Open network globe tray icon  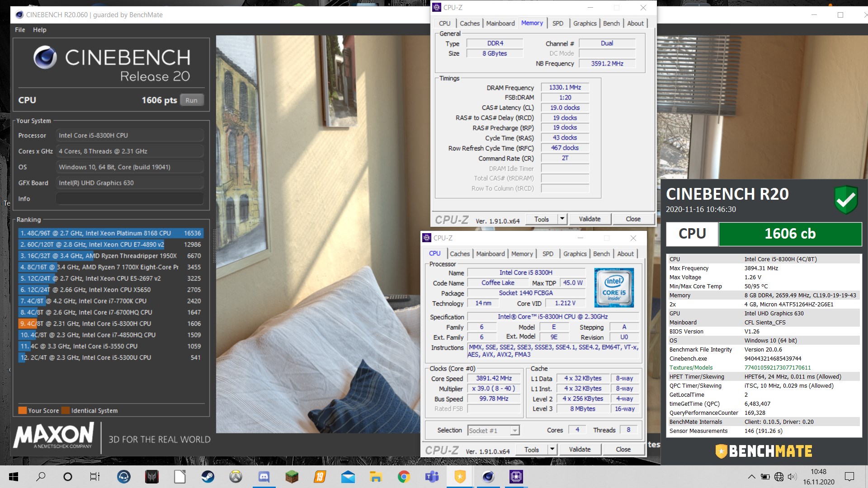pyautogui.click(x=778, y=477)
